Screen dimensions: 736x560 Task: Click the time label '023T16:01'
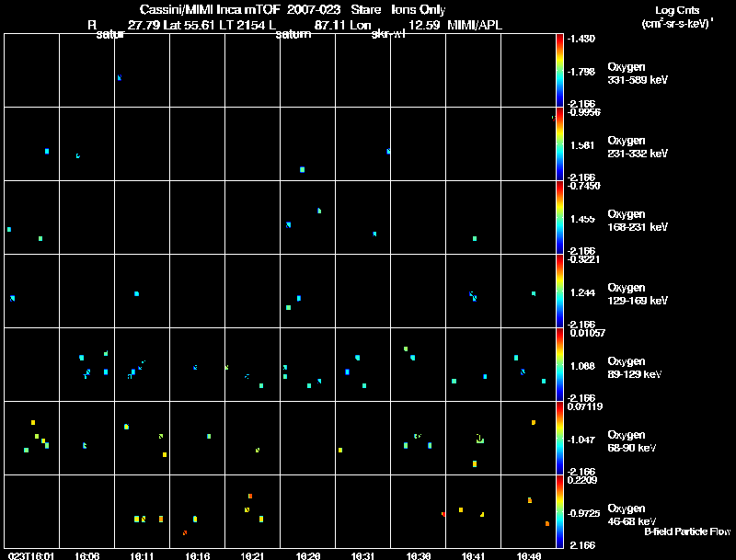(x=31, y=556)
